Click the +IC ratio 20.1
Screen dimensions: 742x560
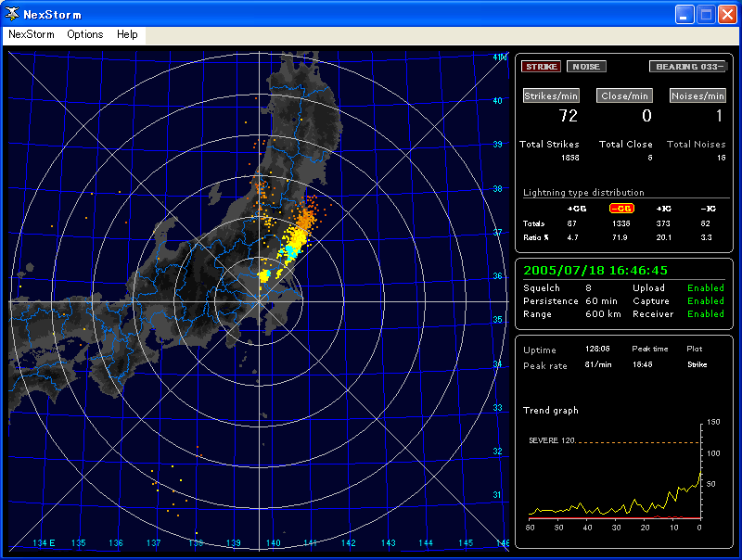click(663, 237)
